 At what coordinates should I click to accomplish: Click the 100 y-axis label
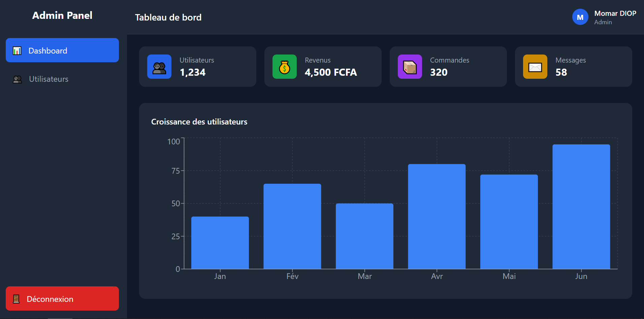click(x=174, y=142)
